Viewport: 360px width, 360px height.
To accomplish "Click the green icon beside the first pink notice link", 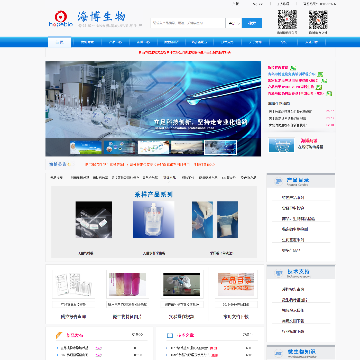I will tap(293, 68).
